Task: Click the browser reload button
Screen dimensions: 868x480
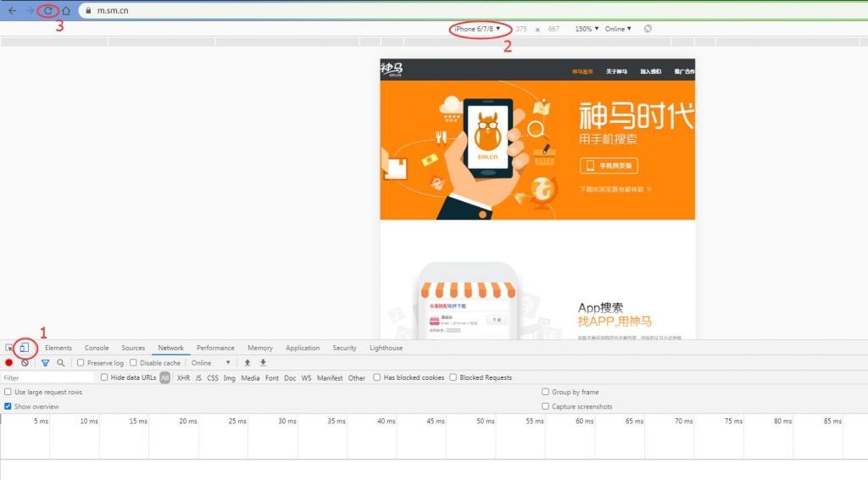Action: 48,10
